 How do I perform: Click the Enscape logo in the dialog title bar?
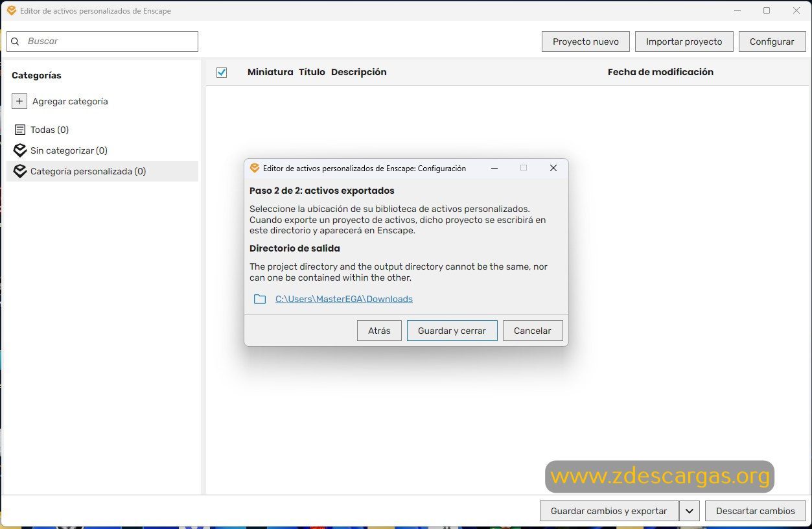(255, 168)
